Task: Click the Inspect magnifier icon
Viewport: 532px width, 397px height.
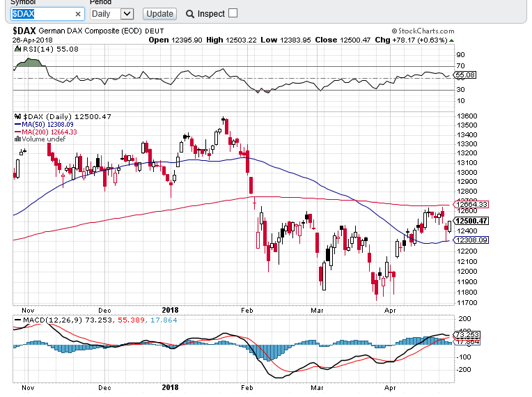Action: tap(190, 14)
